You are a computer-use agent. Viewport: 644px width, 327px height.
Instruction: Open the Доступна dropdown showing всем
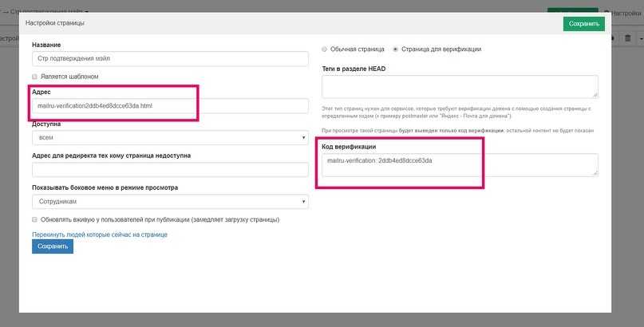pyautogui.click(x=170, y=137)
